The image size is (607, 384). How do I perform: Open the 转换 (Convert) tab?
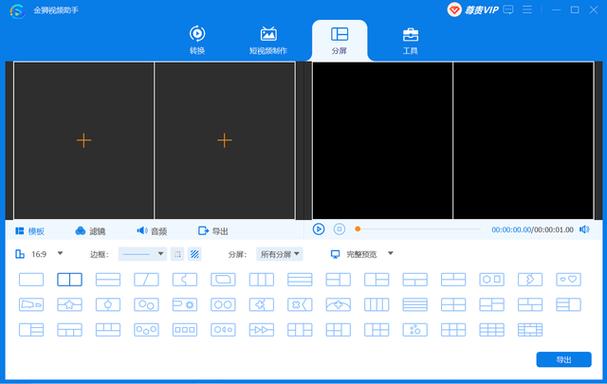tap(197, 40)
